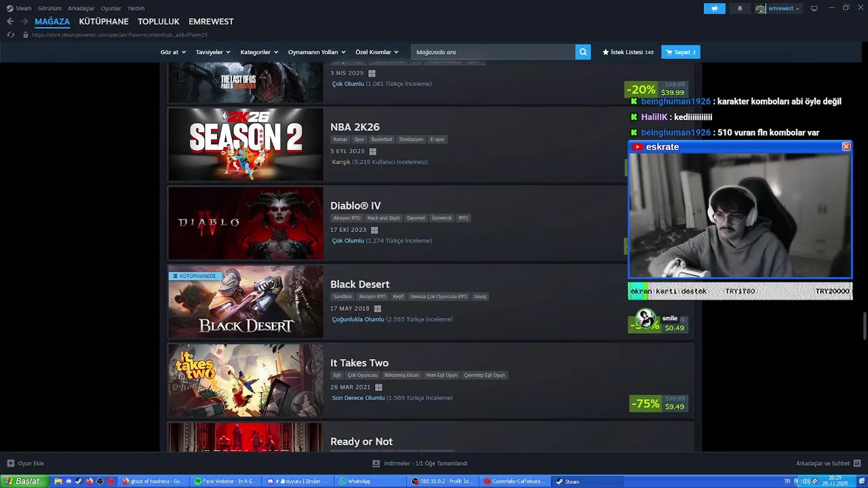Image resolution: width=868 pixels, height=488 pixels.
Task: Click the It Takes Two -75% price
Action: coord(658,403)
